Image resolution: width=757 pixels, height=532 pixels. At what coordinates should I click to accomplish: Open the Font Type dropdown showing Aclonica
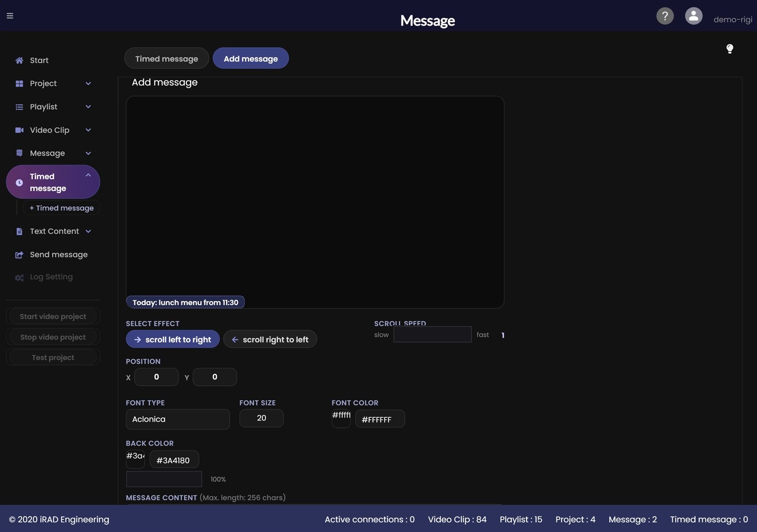point(178,419)
